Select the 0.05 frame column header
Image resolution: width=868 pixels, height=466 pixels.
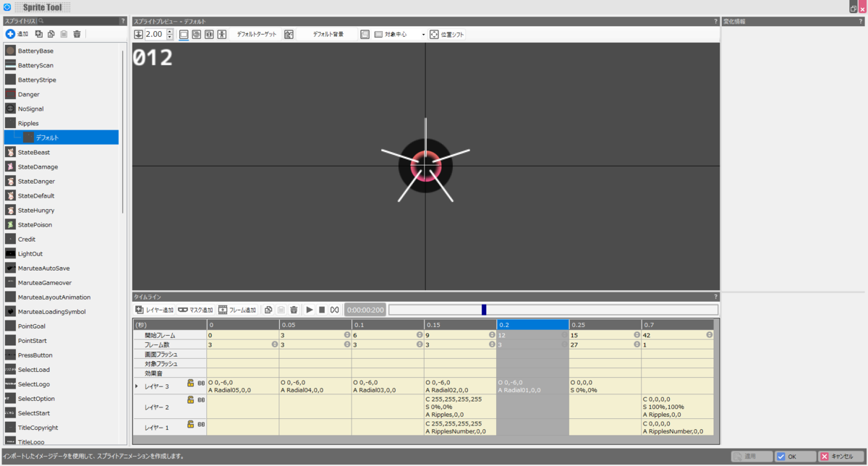[x=315, y=325]
